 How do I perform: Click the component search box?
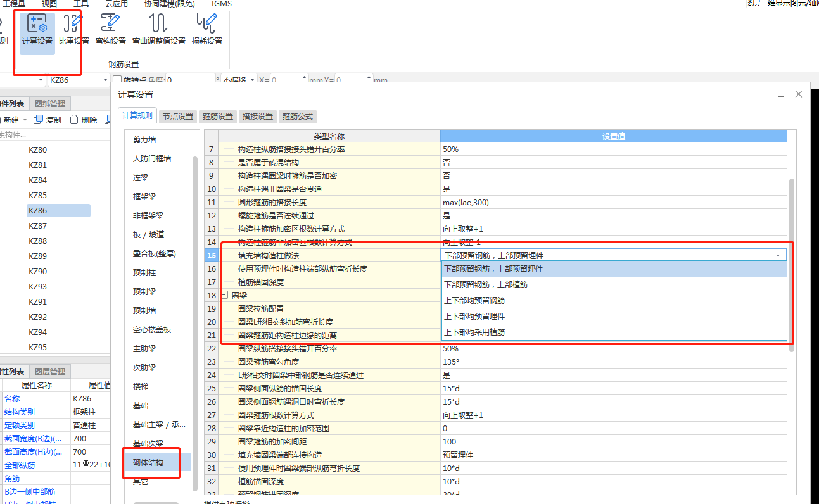coord(54,134)
